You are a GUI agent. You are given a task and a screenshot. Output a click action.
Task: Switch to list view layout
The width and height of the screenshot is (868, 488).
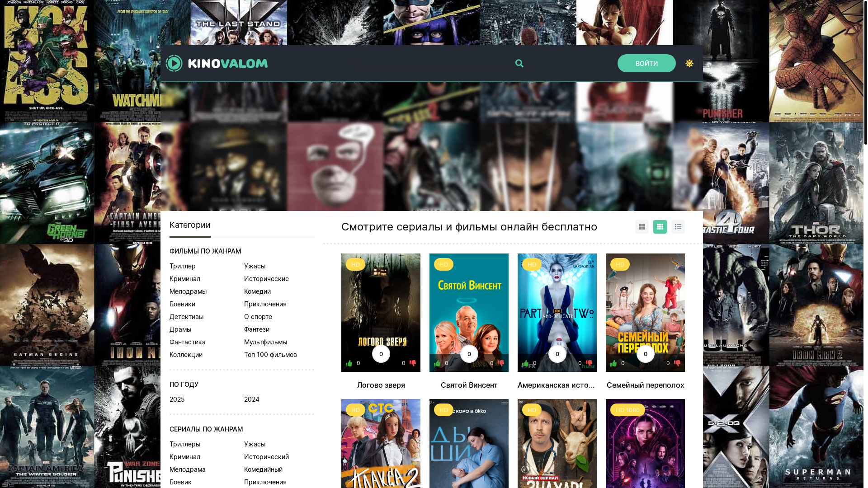pos(678,227)
